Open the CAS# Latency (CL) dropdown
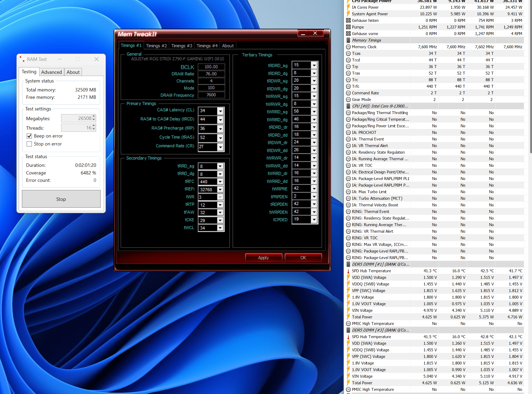Screen dimensions: 532x394 click(x=221, y=111)
